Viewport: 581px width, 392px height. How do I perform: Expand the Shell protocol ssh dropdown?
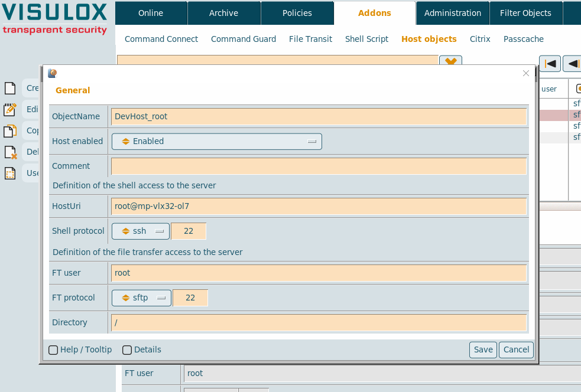(x=141, y=231)
